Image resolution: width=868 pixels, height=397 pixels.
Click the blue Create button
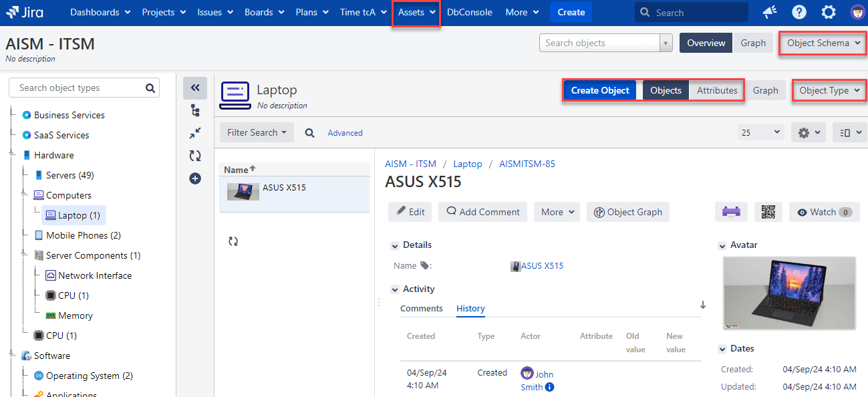[x=571, y=12]
